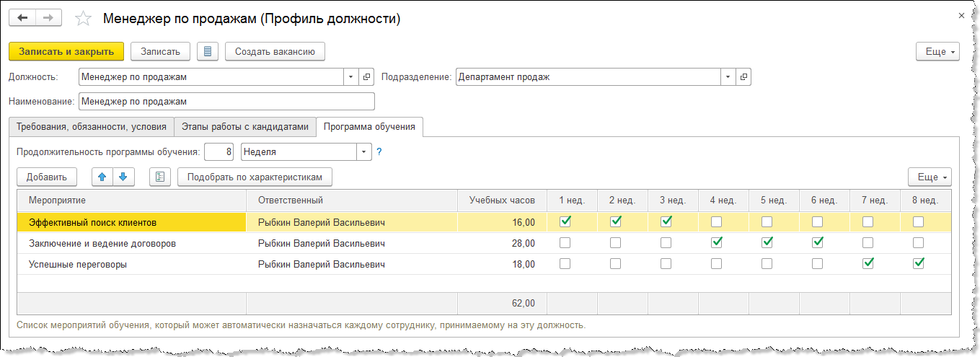Check week 7 for Заключение и ведение договоров
The image size is (980, 357).
coord(868,243)
